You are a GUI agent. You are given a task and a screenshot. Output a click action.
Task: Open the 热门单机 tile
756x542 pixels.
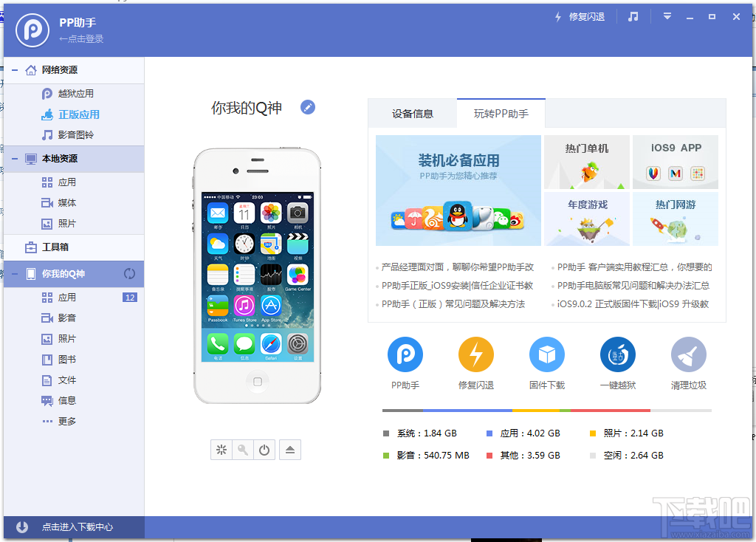tap(587, 162)
